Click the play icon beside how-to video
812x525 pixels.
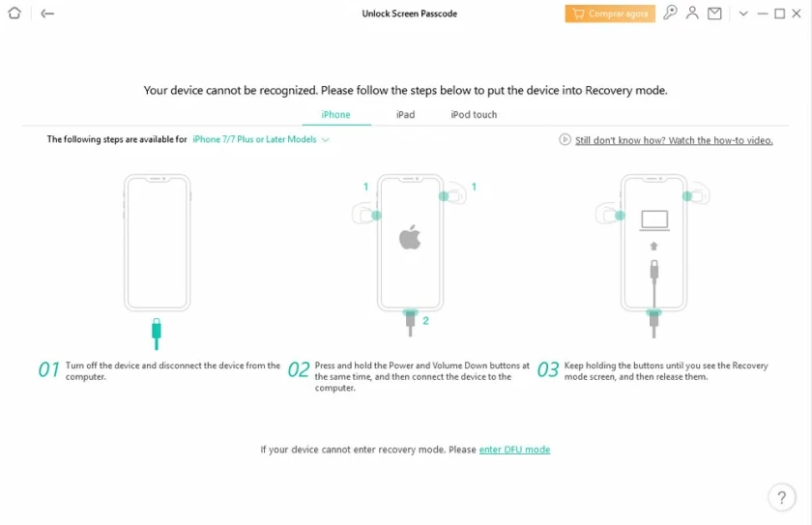pyautogui.click(x=565, y=140)
